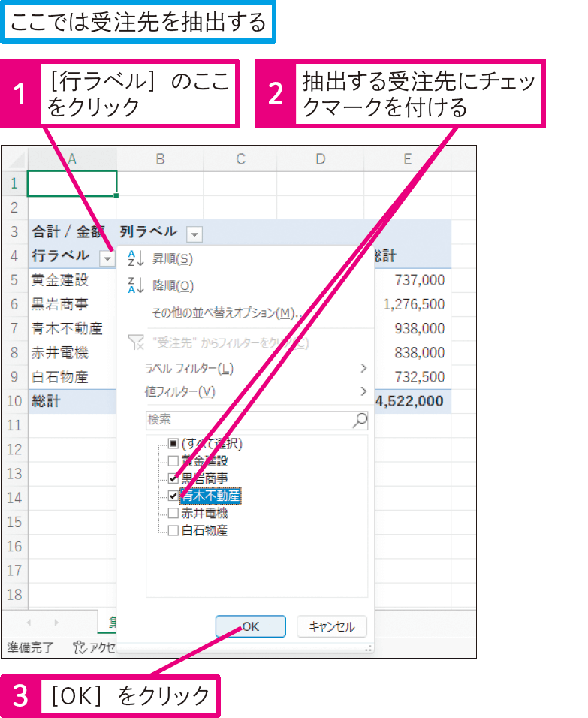
Task: Open the 行ラベル filter dropdown
Action: [x=107, y=258]
